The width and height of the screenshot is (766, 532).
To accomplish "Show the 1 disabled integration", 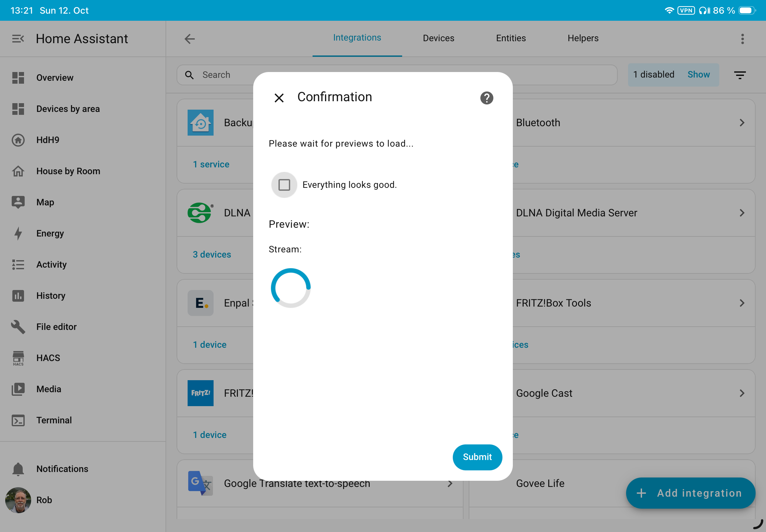I will pos(698,75).
